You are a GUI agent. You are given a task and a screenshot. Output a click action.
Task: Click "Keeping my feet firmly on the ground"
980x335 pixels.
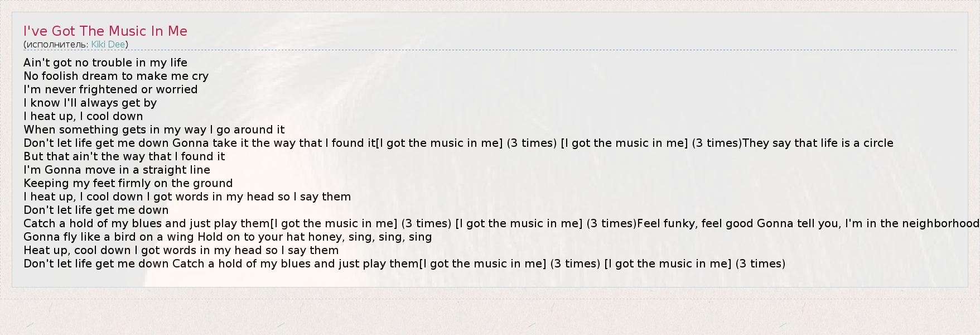click(x=128, y=183)
